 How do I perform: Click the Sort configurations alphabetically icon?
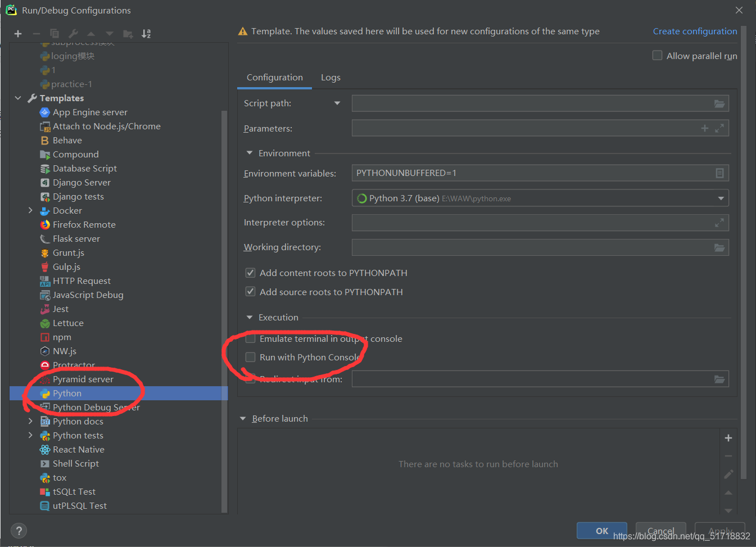coord(146,34)
